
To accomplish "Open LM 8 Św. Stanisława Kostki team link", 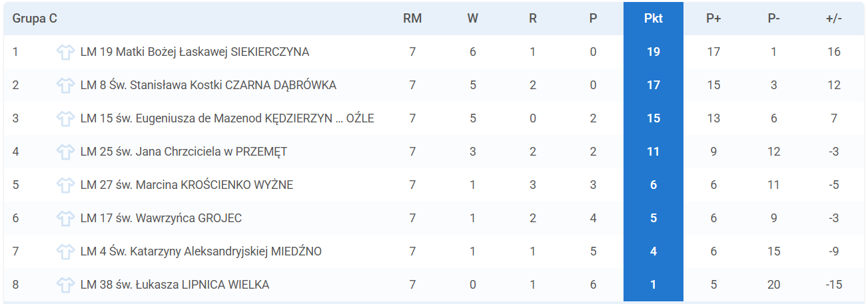I will (x=208, y=85).
